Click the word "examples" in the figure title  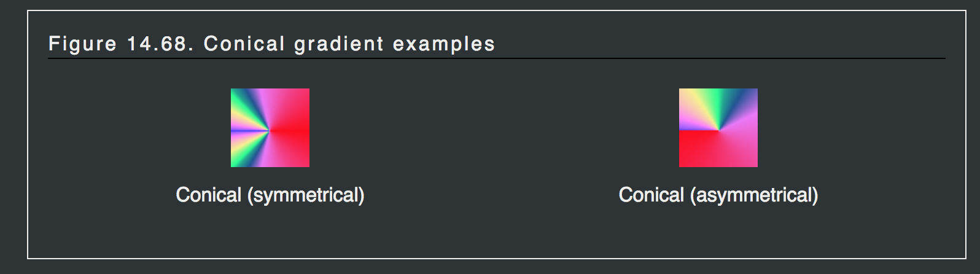click(x=443, y=44)
